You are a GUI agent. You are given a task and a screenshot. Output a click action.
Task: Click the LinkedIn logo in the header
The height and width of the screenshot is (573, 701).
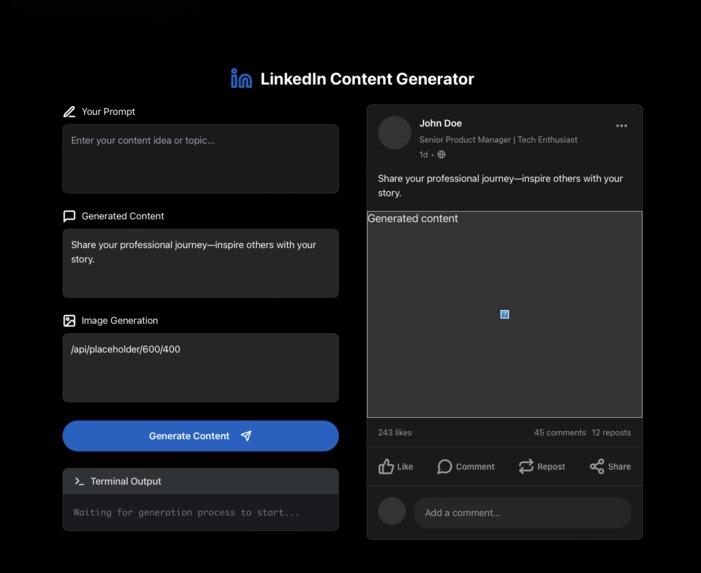tap(241, 78)
